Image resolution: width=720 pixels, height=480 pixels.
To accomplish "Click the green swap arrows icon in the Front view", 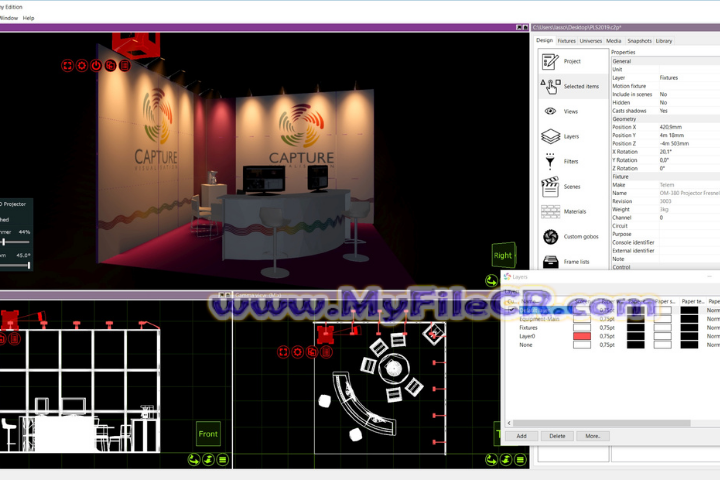I will coord(208,459).
